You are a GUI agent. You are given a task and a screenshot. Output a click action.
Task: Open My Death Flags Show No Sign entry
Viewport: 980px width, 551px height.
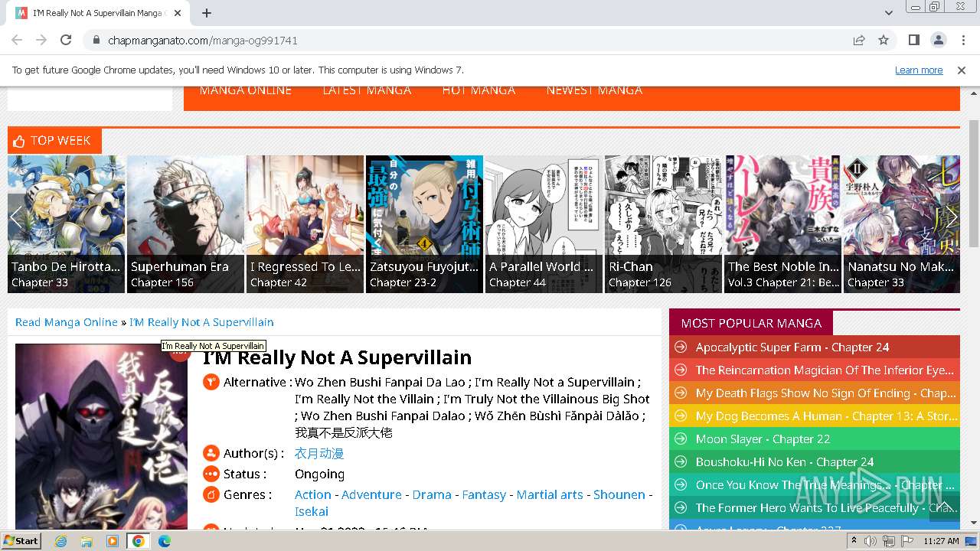click(x=815, y=393)
